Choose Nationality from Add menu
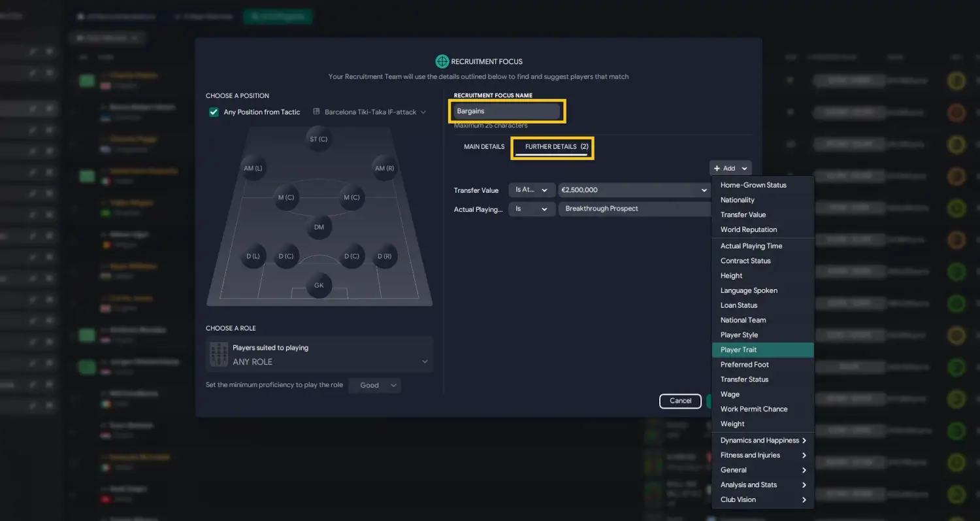This screenshot has width=980, height=521. click(x=762, y=200)
